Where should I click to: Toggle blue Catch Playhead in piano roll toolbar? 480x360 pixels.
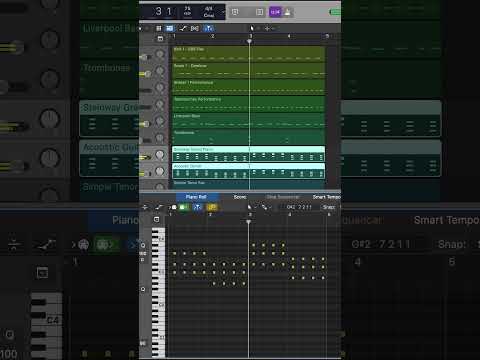[x=198, y=207]
